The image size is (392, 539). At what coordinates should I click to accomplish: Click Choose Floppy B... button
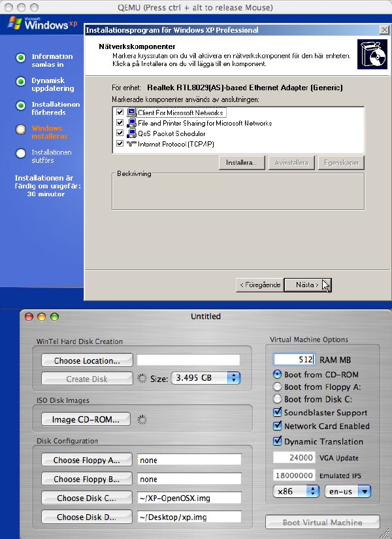(87, 479)
